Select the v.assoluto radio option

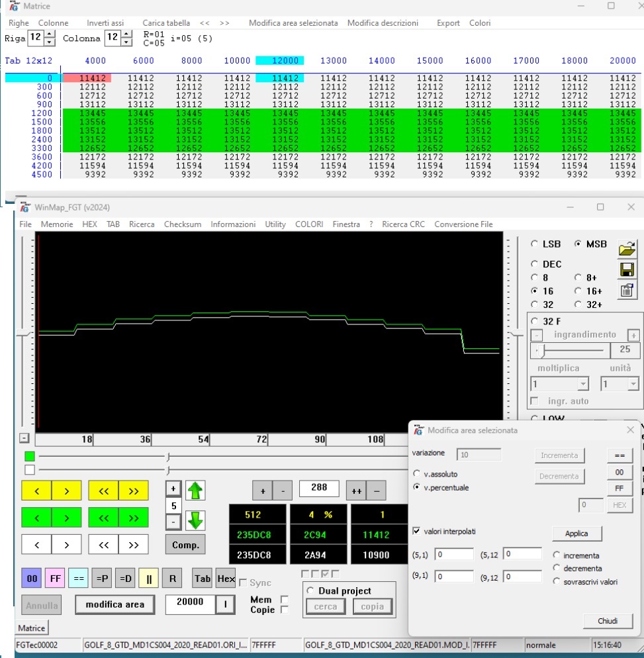click(416, 474)
